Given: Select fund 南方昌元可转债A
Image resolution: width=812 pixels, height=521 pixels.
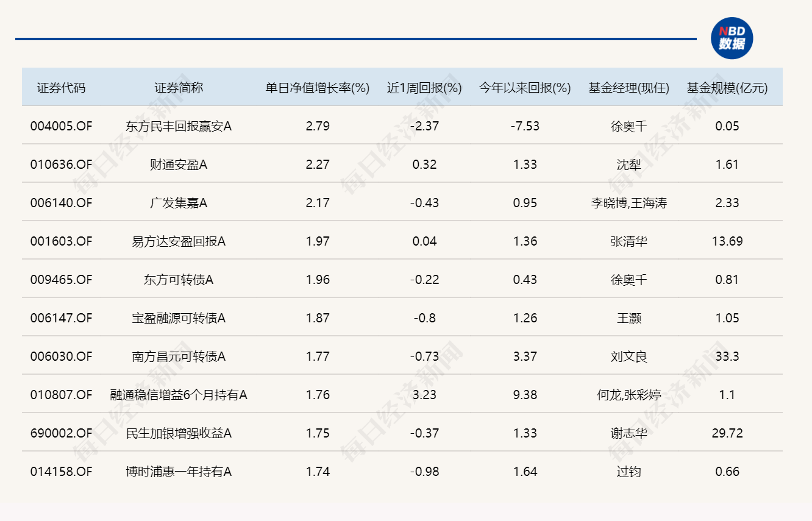Looking at the screenshot, I should coord(179,357).
